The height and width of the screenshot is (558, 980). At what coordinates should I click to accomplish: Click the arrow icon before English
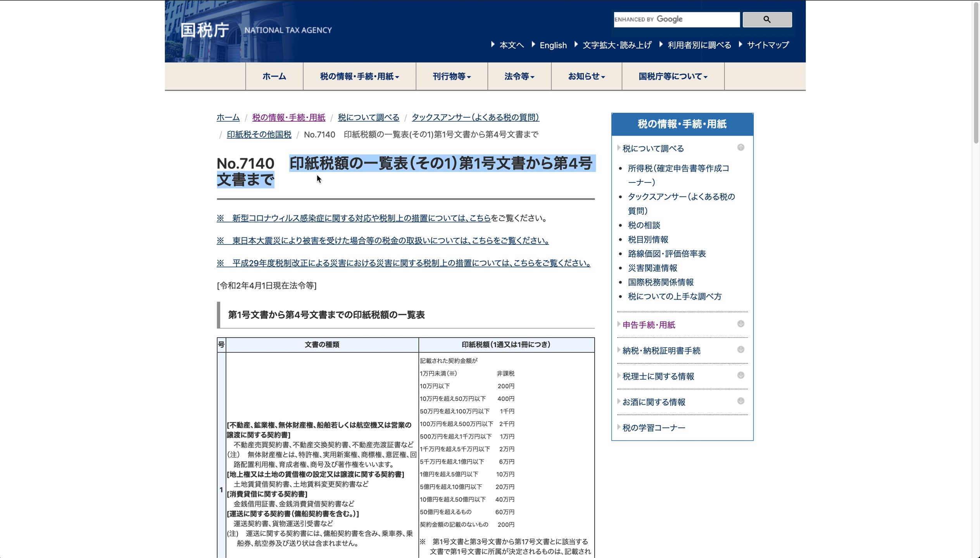pyautogui.click(x=533, y=45)
